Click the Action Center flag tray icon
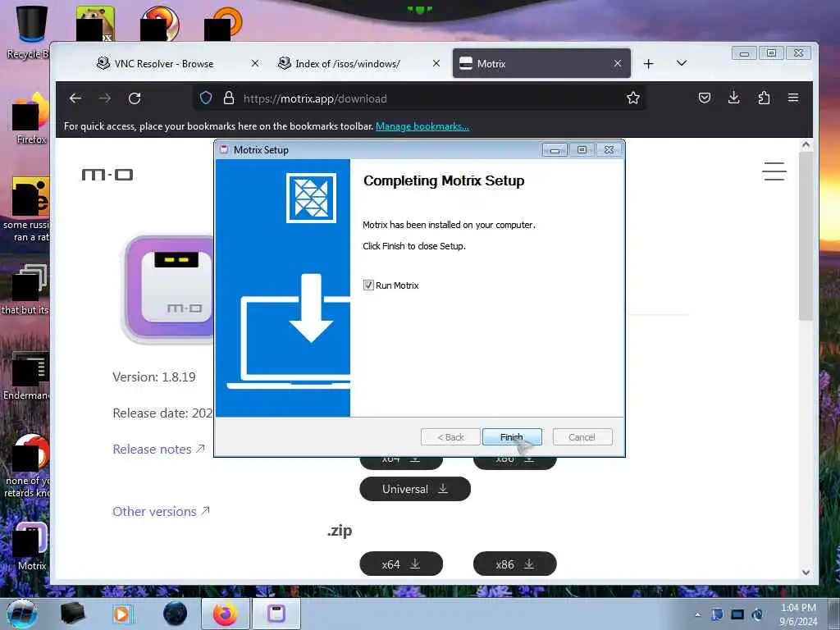Viewport: 840px width, 630px height. [717, 614]
